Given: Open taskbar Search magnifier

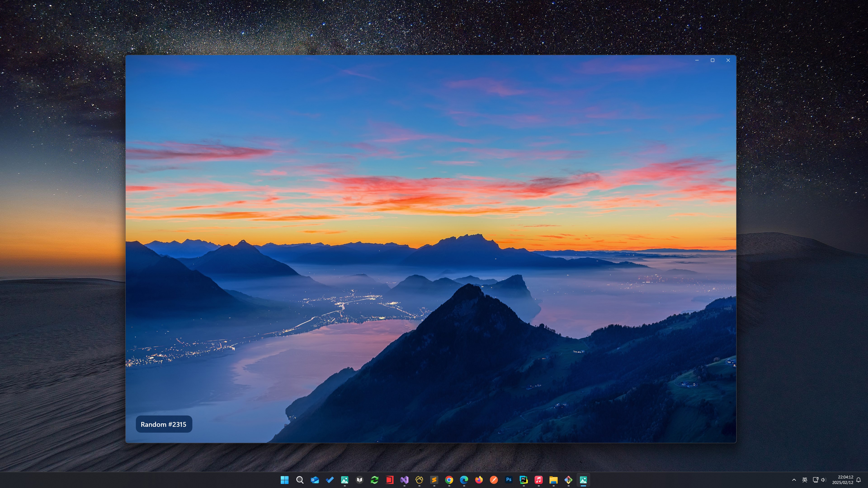Looking at the screenshot, I should (x=300, y=480).
